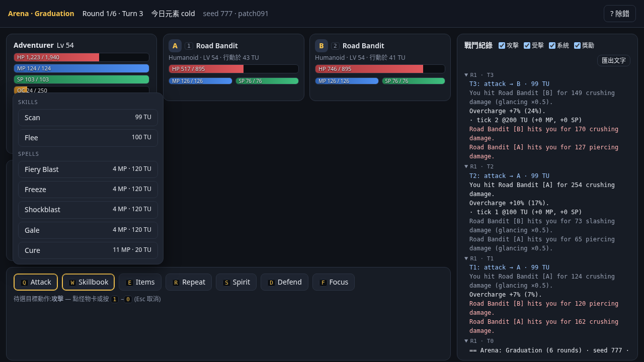Viewport: 644px width, 362px height.
Task: Open the W Skillbook action
Action: click(x=88, y=282)
